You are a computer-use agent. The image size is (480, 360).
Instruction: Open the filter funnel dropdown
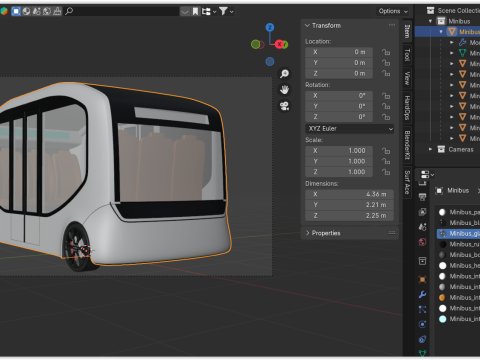point(226,11)
